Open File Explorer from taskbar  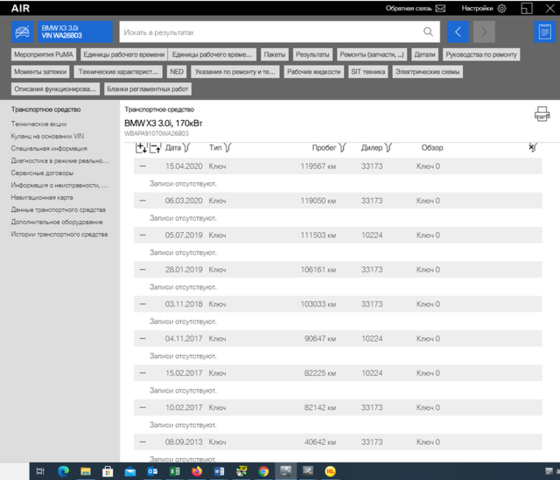click(85, 471)
